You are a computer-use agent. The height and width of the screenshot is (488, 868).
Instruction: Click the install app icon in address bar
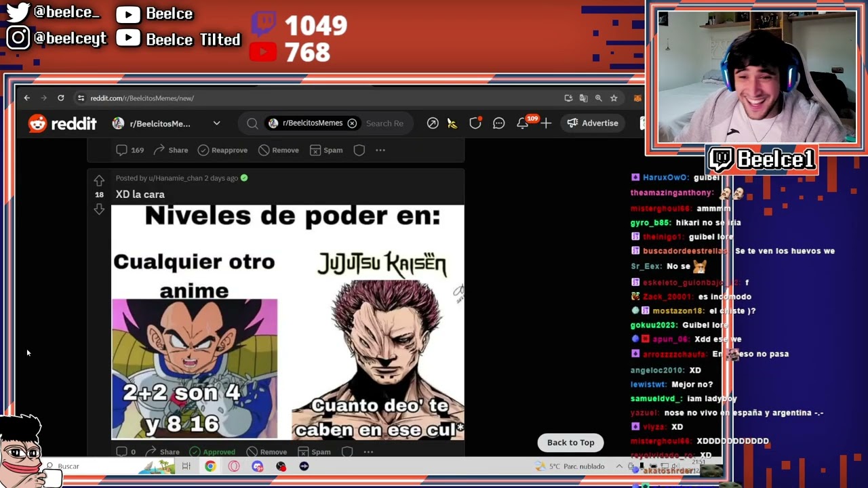point(568,98)
